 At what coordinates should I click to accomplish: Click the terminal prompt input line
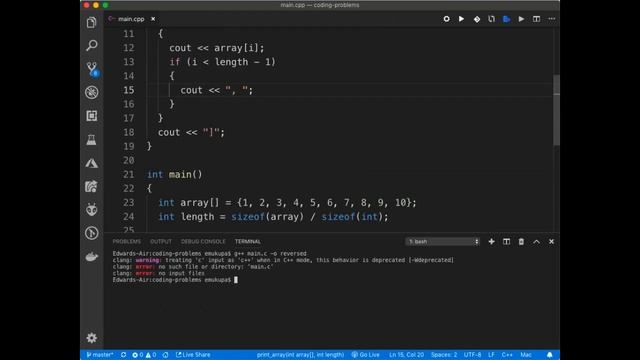[x=175, y=280]
